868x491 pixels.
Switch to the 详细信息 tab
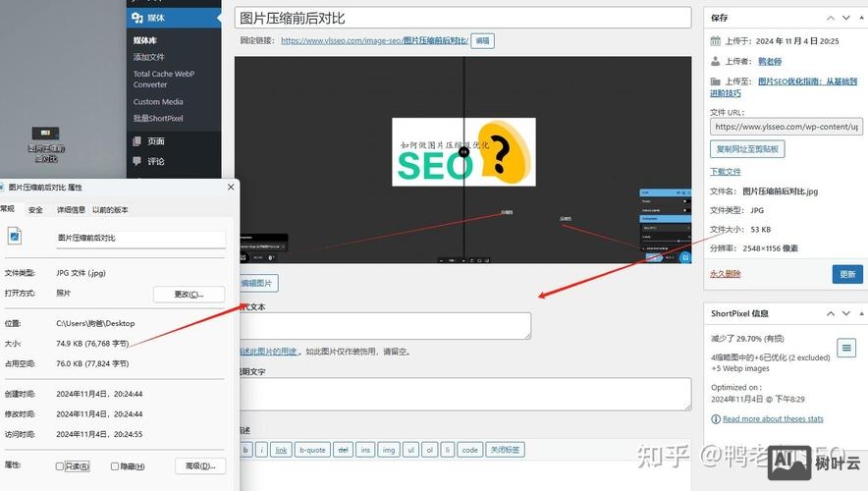pos(71,210)
